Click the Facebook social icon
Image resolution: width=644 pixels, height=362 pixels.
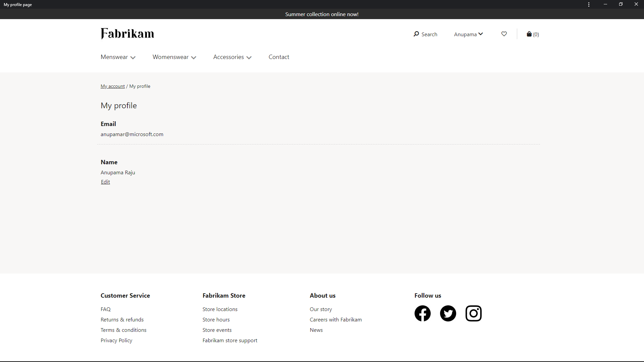coord(422,313)
